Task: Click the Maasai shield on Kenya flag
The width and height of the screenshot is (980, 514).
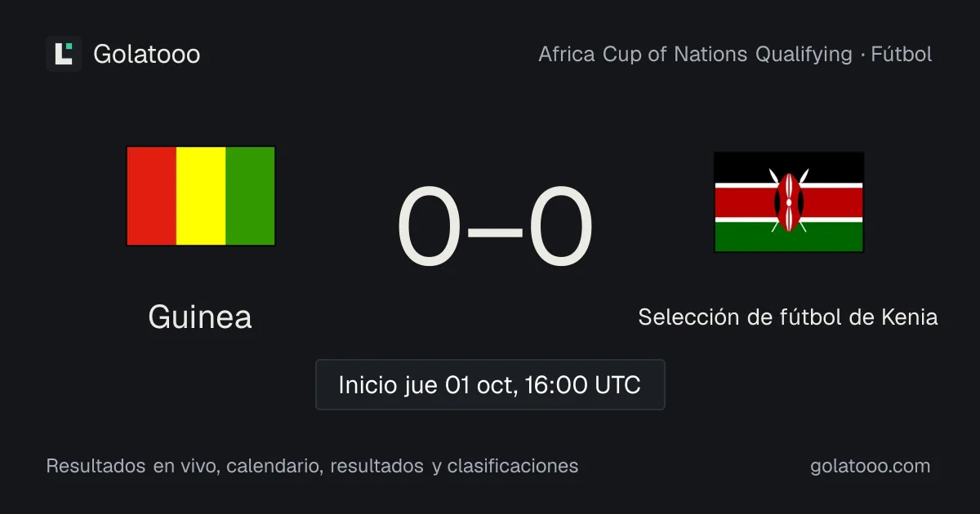Action: point(789,202)
